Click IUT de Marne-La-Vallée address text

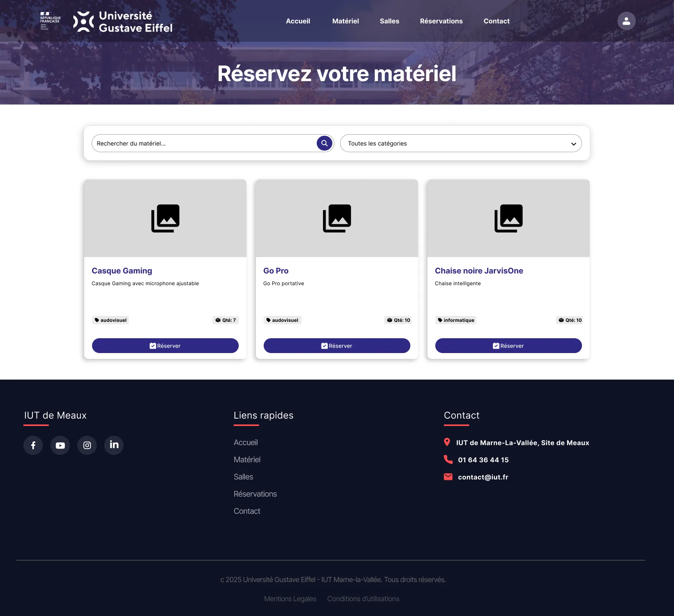coord(523,443)
